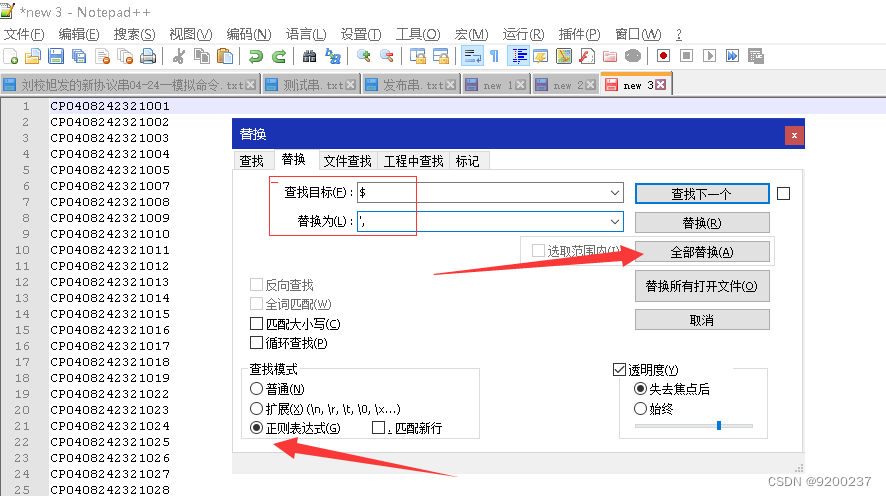Click Run Macro Multiple Times icon
Viewport: 886px width, 496px height.
[732, 56]
